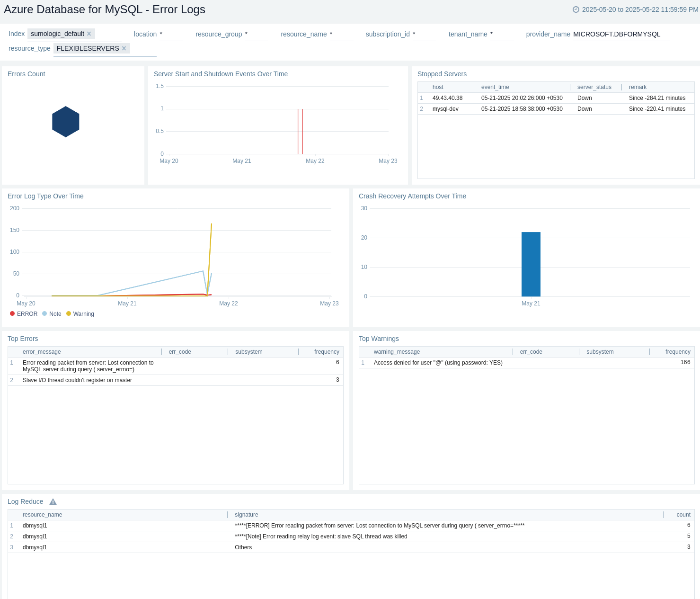This screenshot has height=599, width=700.
Task: Select the 'Others' signature row
Action: click(x=351, y=547)
